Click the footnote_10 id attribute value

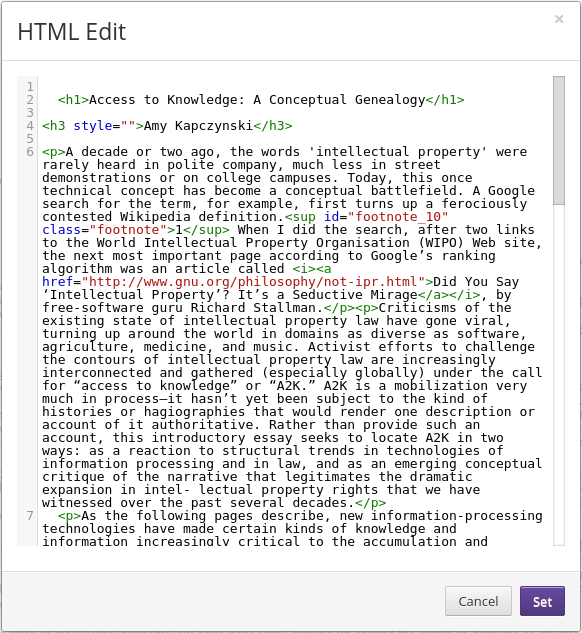(x=398, y=217)
